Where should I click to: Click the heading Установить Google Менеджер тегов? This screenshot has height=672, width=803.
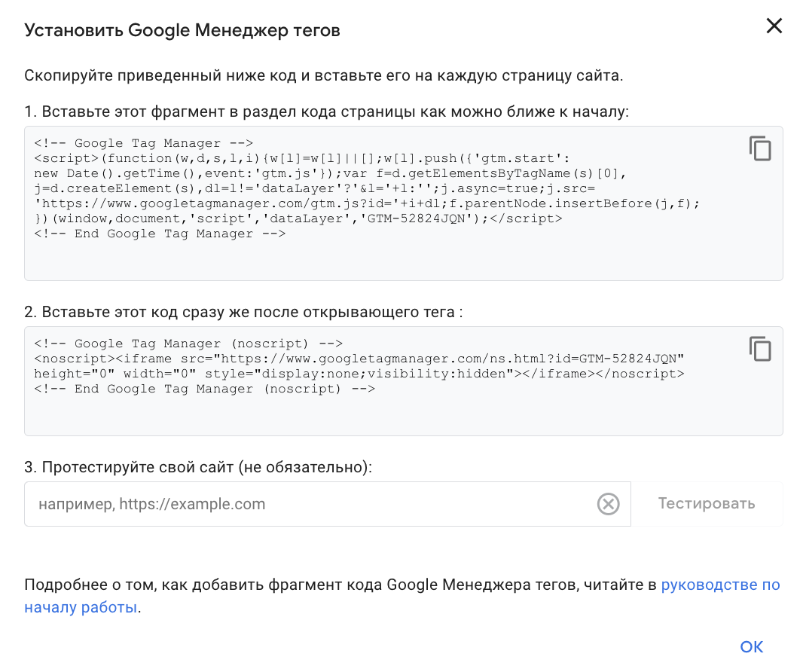[182, 30]
